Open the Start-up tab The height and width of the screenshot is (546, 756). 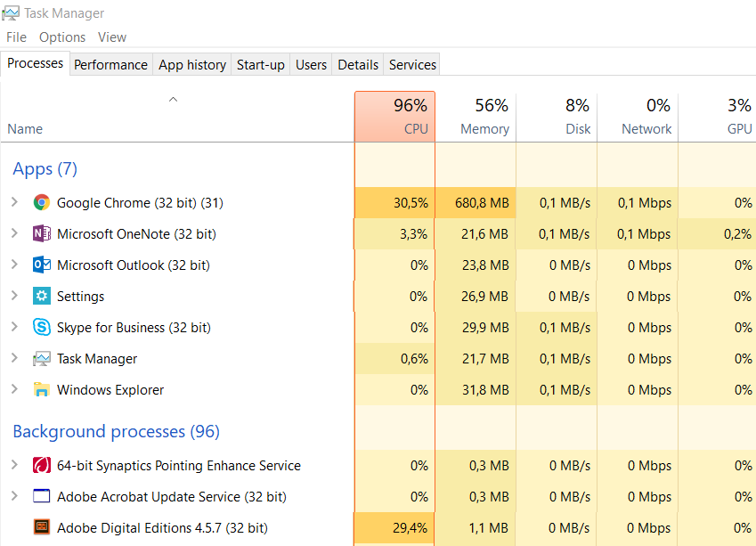tap(260, 65)
